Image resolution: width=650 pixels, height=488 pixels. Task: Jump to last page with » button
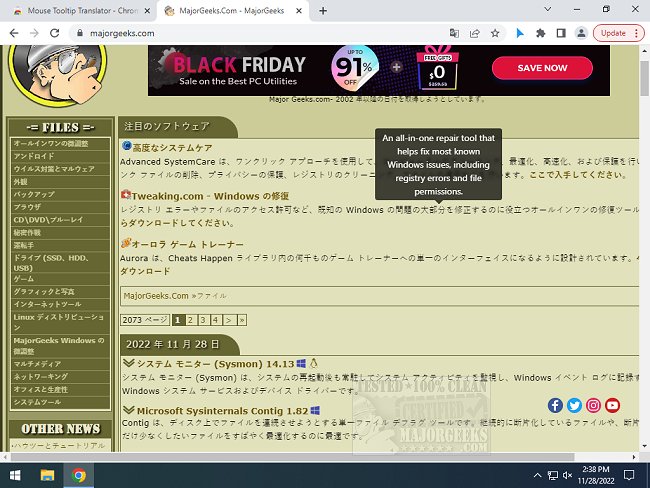coord(242,320)
